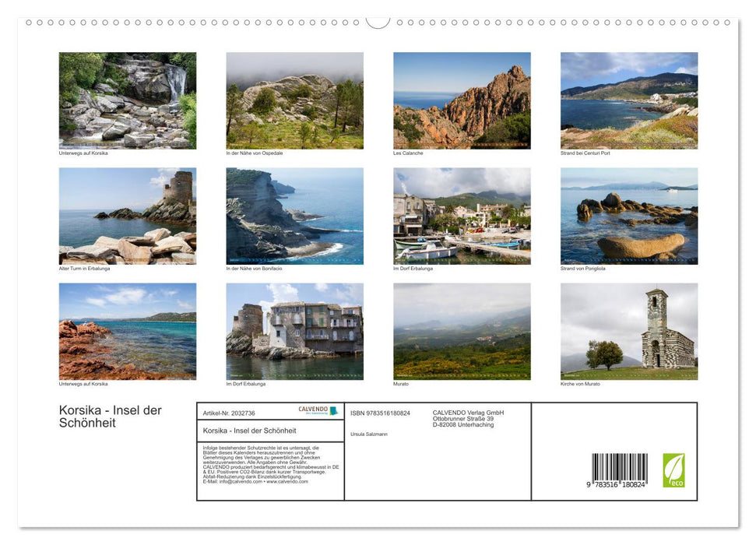Select the ISBN 9783516180824 text
Image resolution: width=756 pixels, height=545 pixels.
tap(381, 413)
